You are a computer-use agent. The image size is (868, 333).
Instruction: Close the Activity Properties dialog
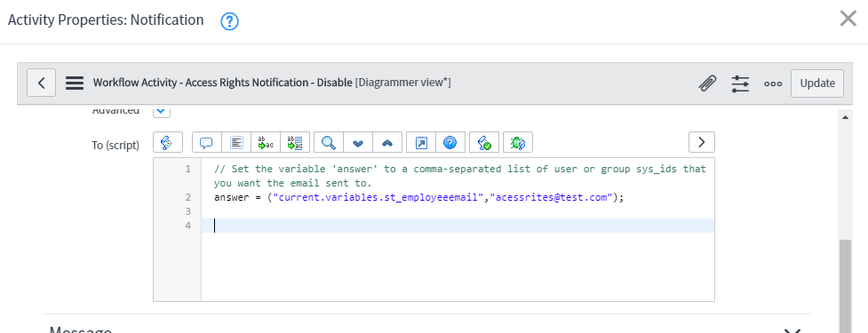(x=848, y=19)
